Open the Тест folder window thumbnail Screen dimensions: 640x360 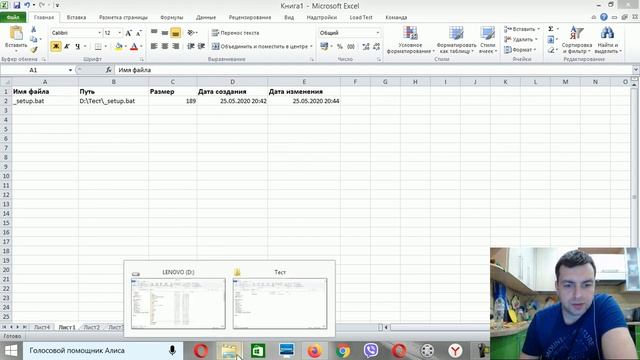pos(280,303)
